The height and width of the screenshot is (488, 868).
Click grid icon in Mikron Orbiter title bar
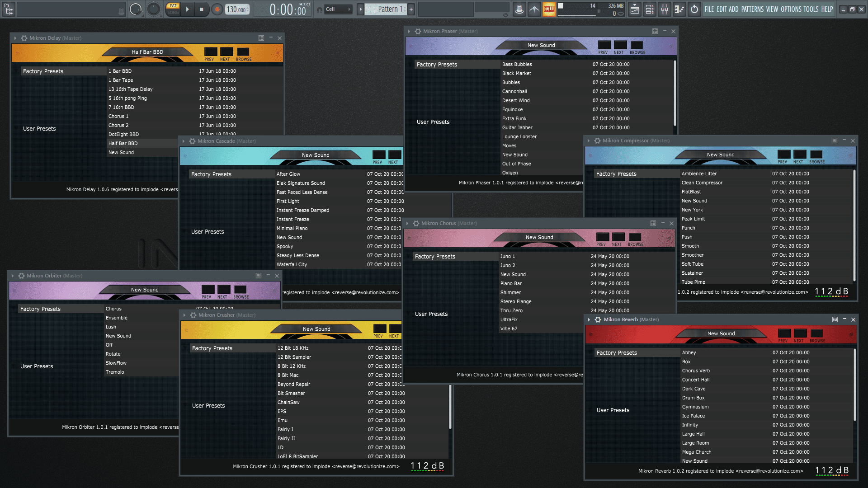click(259, 276)
